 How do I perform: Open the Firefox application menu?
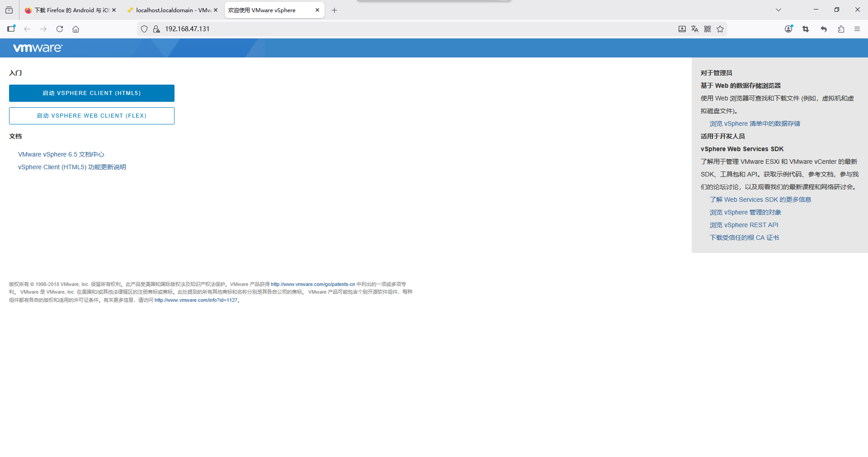tap(857, 29)
